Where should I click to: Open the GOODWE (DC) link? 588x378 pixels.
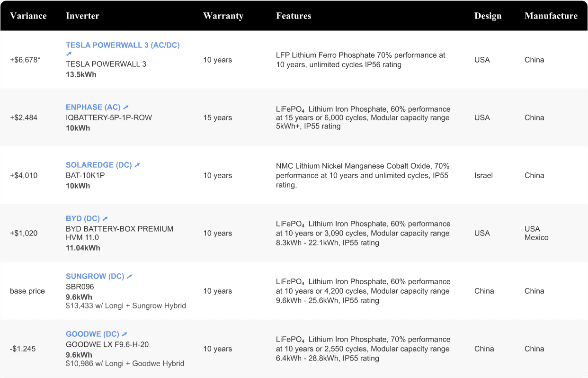point(92,334)
